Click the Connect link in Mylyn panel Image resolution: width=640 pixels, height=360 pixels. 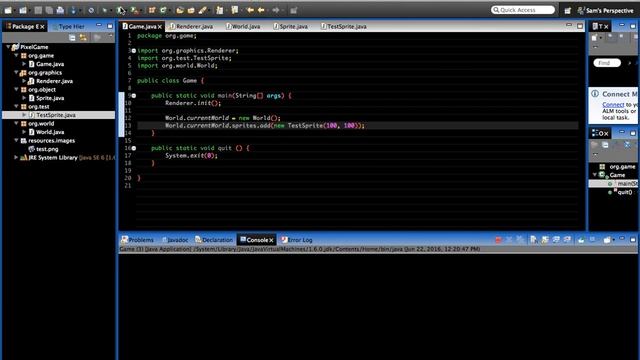(613, 105)
